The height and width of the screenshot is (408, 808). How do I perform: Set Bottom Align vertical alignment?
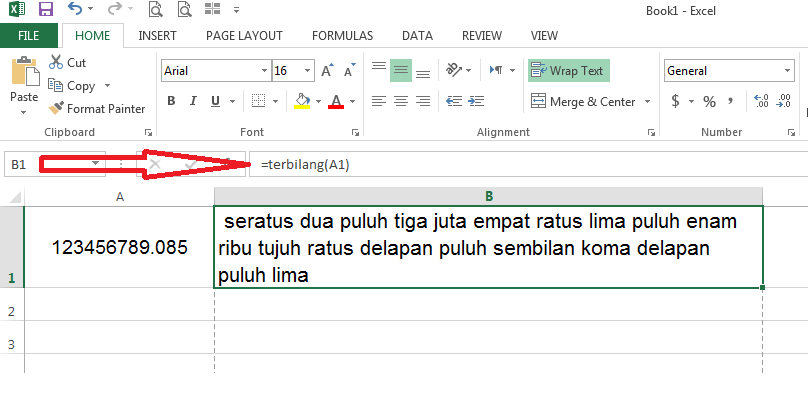coord(423,73)
